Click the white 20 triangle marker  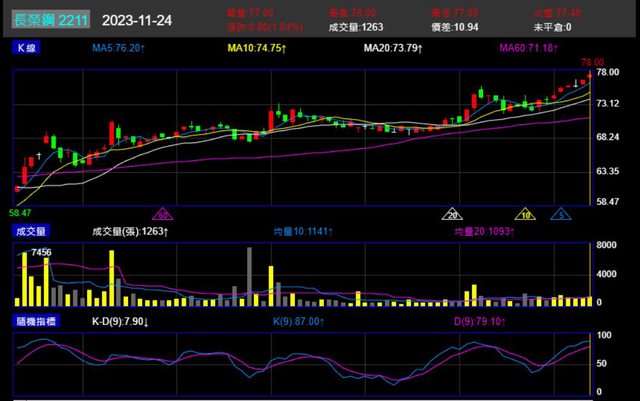point(453,214)
